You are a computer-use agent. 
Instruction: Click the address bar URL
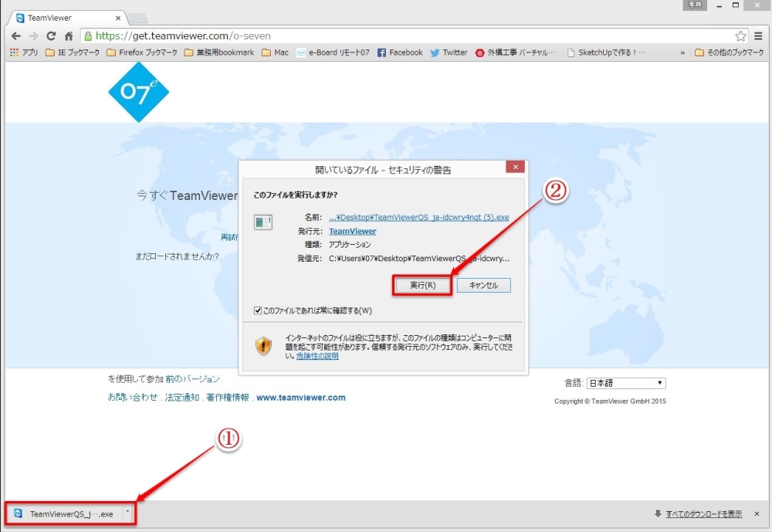click(x=183, y=36)
